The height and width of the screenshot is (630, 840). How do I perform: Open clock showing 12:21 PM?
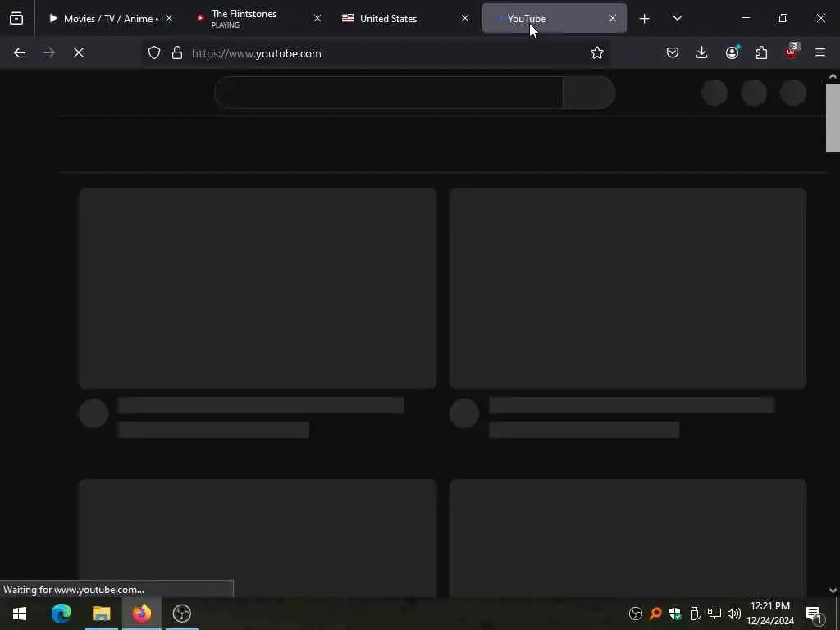pyautogui.click(x=770, y=614)
